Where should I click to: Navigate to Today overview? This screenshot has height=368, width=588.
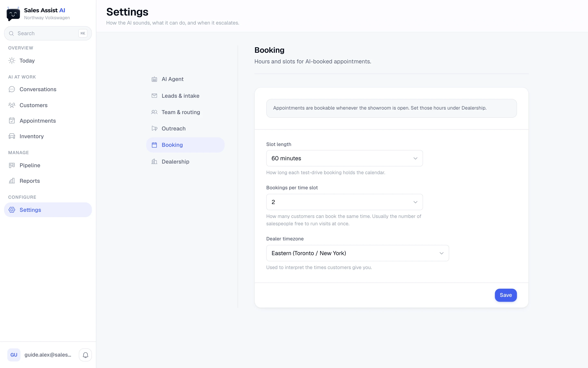pyautogui.click(x=48, y=61)
